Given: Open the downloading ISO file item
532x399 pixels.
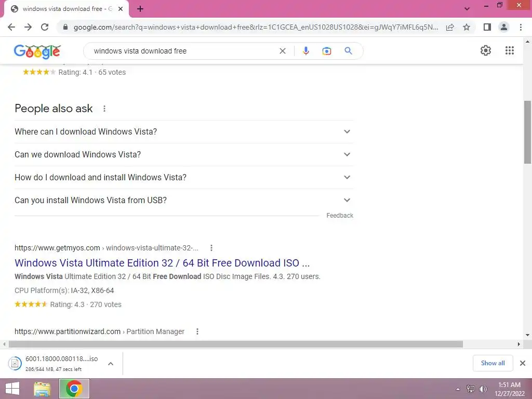Looking at the screenshot, I should pos(54,363).
